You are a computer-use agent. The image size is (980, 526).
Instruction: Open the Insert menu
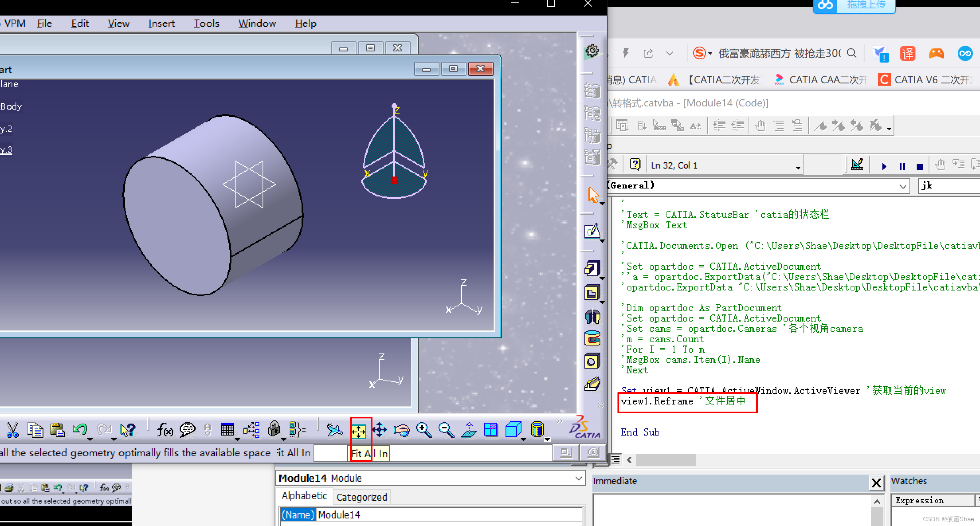[x=161, y=24]
